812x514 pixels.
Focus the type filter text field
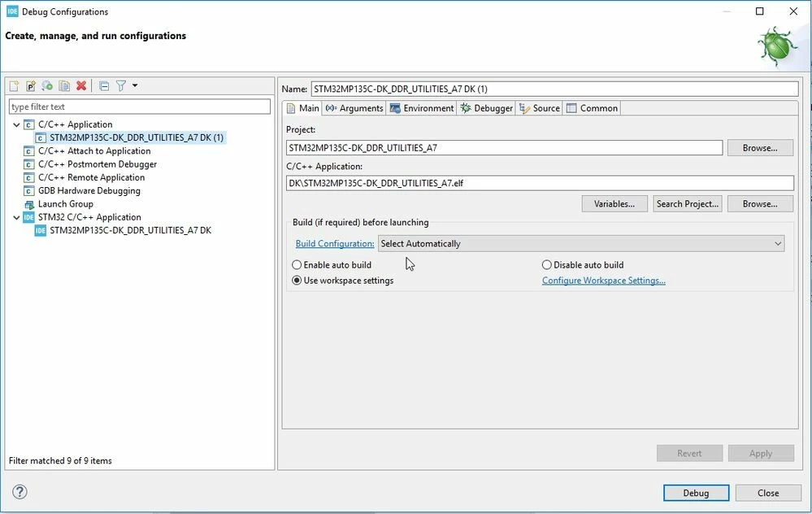139,107
